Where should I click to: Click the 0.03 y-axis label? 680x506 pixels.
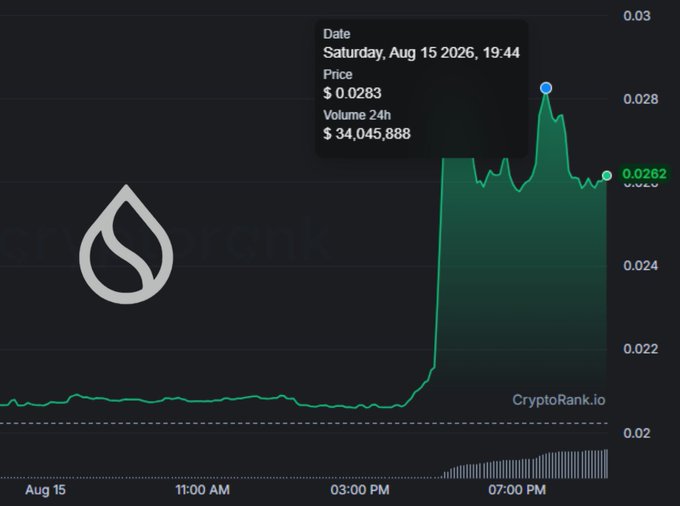637,16
